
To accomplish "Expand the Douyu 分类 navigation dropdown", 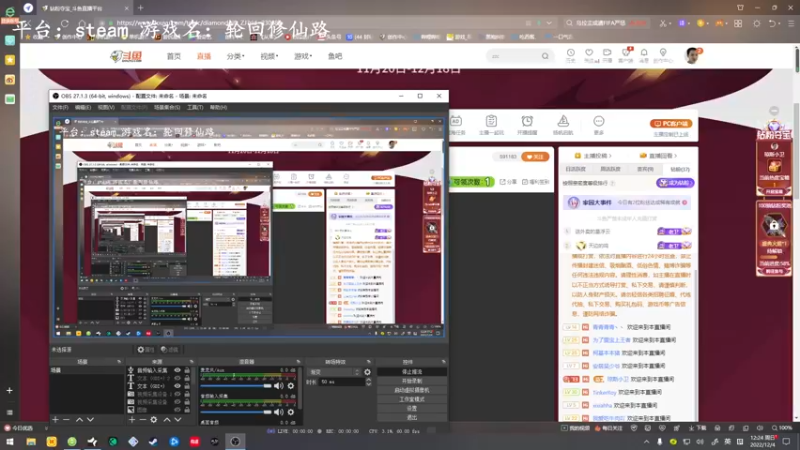I will click(x=236, y=56).
